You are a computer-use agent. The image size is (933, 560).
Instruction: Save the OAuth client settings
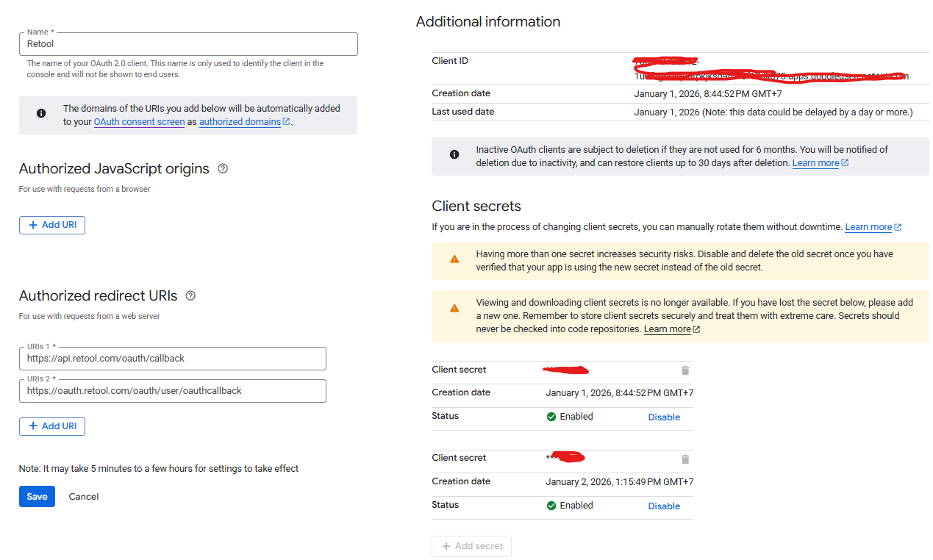click(x=37, y=497)
